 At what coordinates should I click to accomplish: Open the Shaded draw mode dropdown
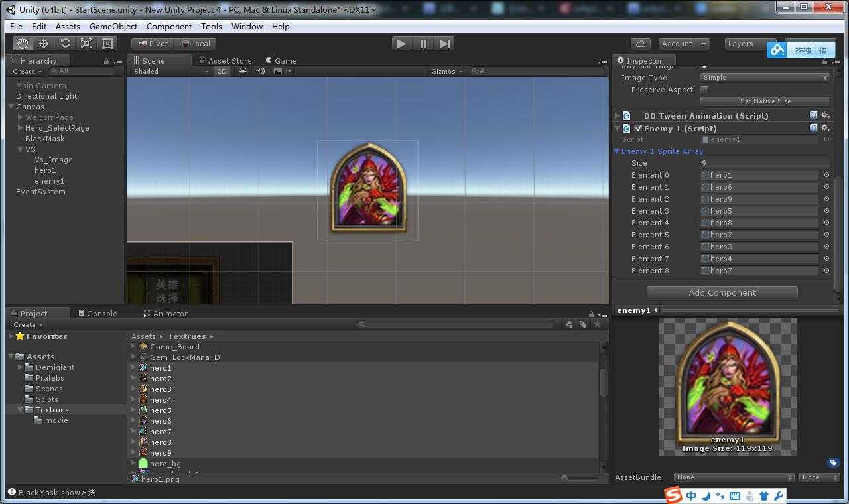tap(170, 71)
